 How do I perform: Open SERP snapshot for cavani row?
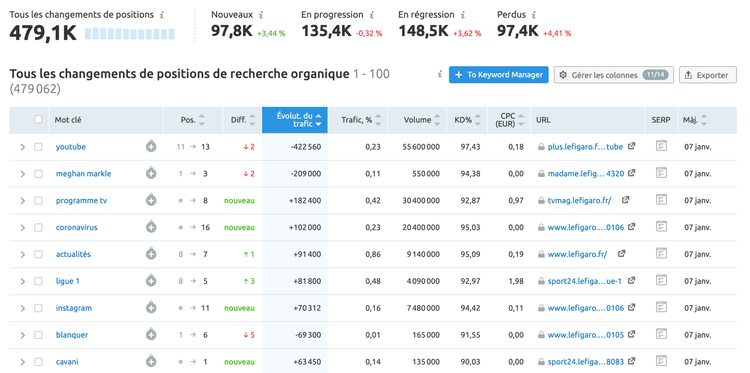coord(661,360)
